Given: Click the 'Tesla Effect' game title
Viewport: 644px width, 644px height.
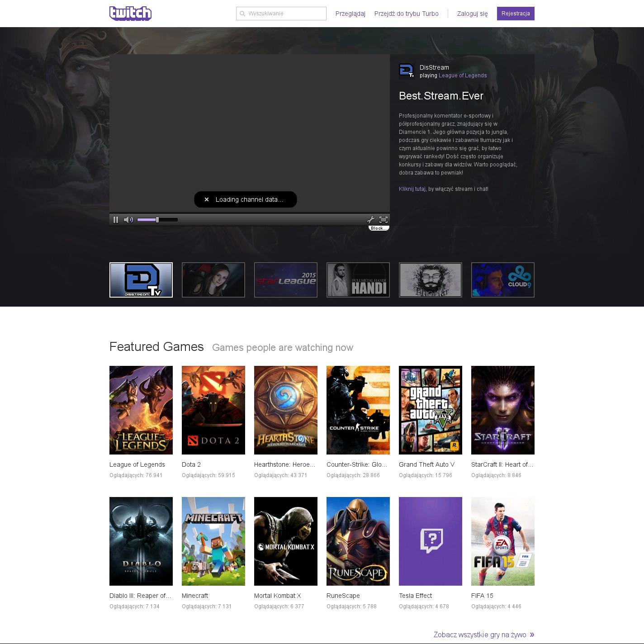Looking at the screenshot, I should (x=415, y=596).
